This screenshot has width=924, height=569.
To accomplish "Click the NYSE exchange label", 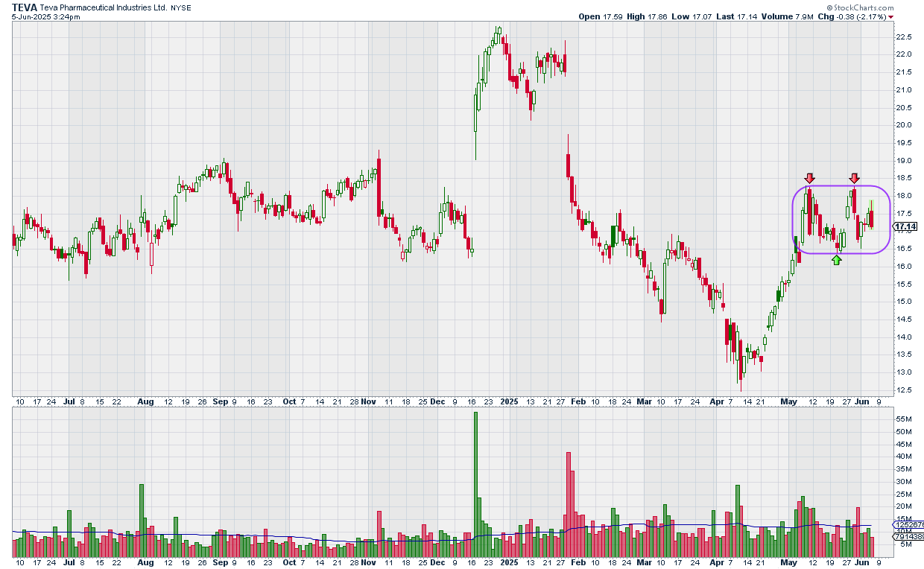I will 180,7.
